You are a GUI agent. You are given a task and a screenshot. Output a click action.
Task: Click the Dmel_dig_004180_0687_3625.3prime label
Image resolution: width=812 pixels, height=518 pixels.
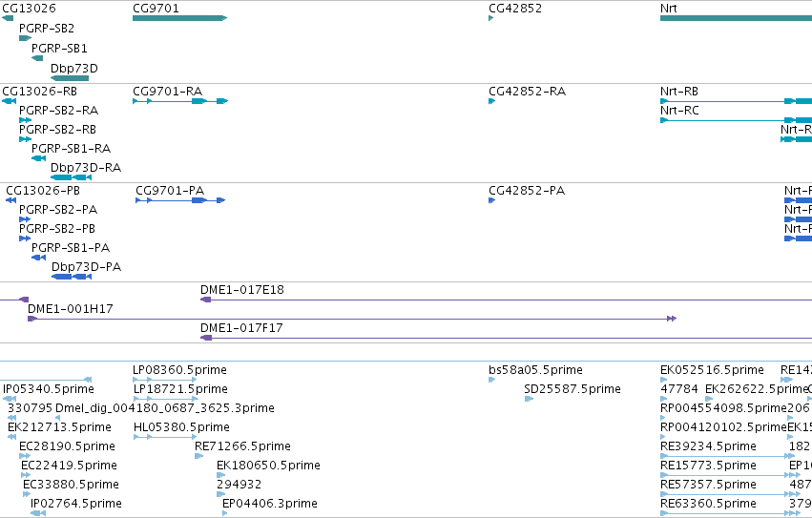(x=165, y=408)
